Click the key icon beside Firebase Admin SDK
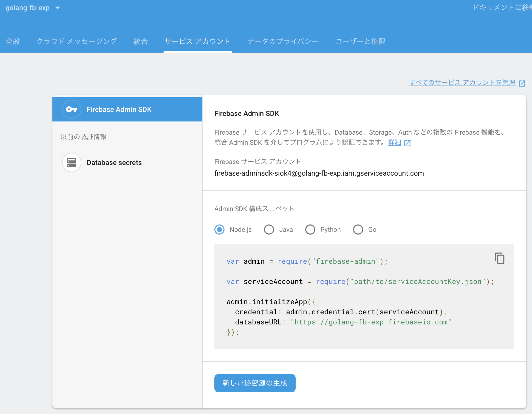Screen dimensions: 532x414 72,109
